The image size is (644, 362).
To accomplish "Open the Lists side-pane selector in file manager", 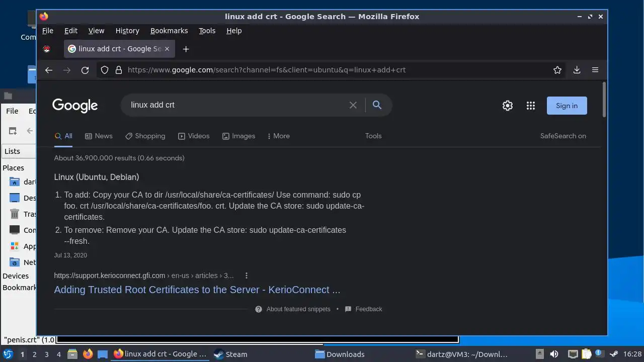I will pos(19,151).
